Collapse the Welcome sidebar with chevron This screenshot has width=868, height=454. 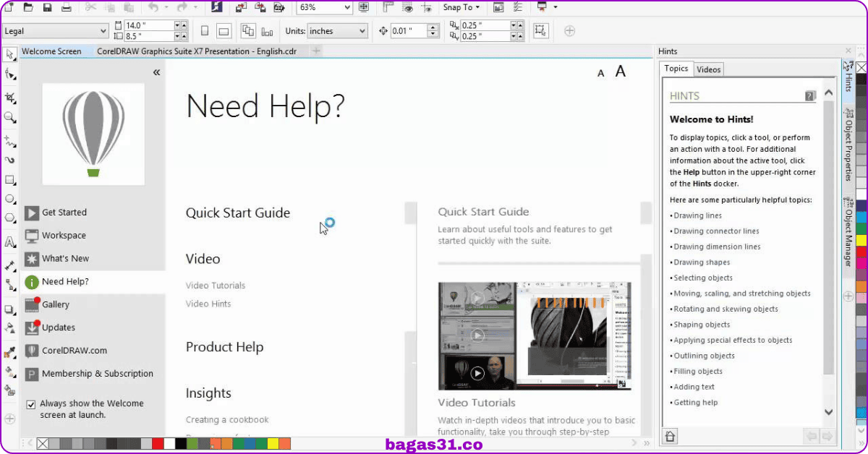click(156, 72)
